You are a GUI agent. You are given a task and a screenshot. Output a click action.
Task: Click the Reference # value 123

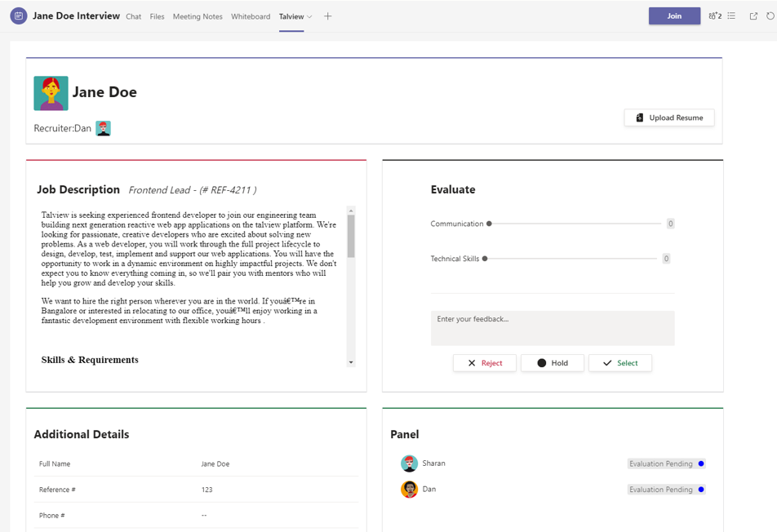[x=206, y=490]
